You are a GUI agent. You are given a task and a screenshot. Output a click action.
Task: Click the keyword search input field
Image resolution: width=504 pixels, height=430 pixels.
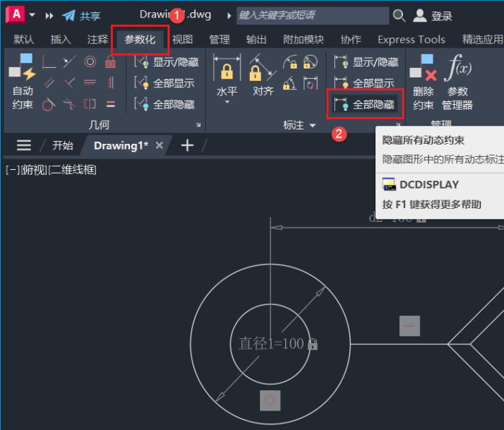[x=313, y=15]
